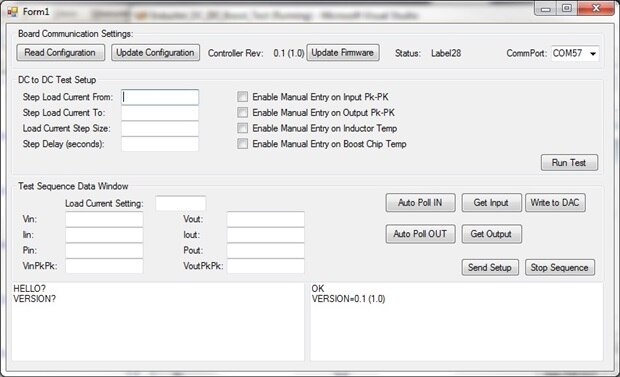Tick Enable Manual Entry on Inductor Temp
Screen dimensions: 620x377
[x=242, y=128]
